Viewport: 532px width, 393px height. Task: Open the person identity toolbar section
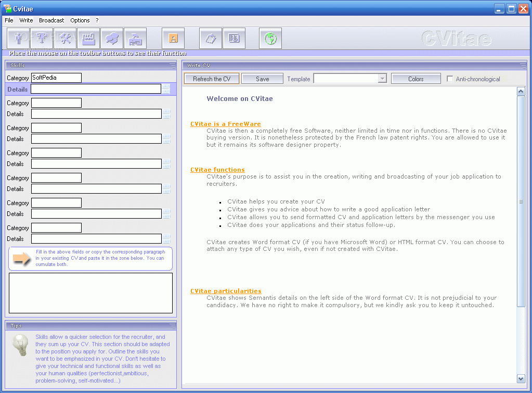click(18, 39)
